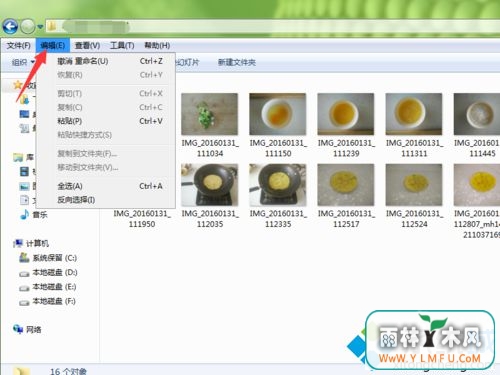
Task: Click the documents library icon in sidebar
Action: coord(24,200)
